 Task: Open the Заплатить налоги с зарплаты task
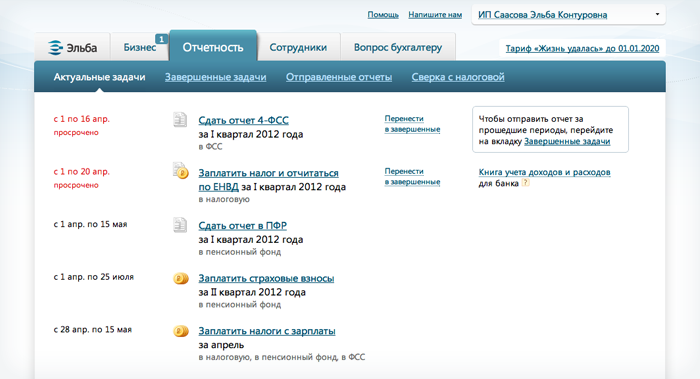[x=267, y=331]
